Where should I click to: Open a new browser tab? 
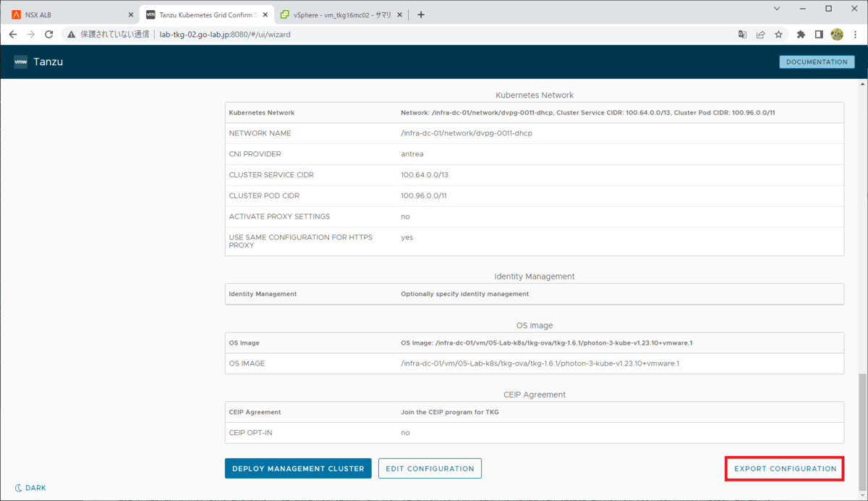tap(421, 14)
